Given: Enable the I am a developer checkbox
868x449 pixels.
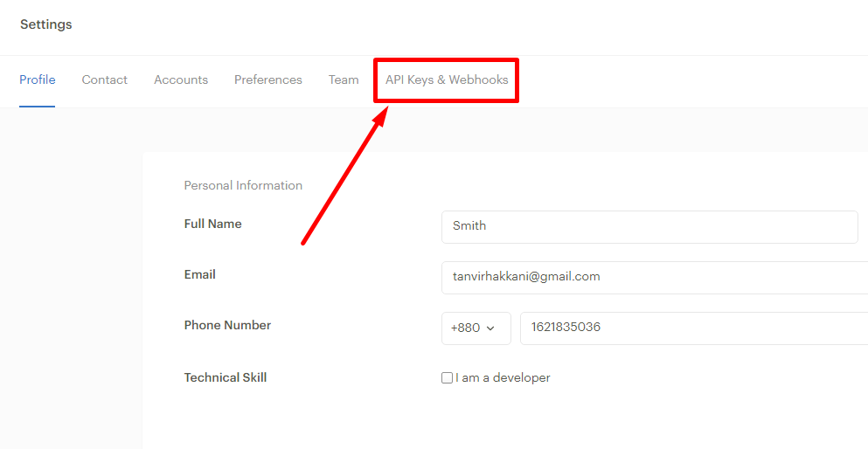Looking at the screenshot, I should (x=447, y=378).
